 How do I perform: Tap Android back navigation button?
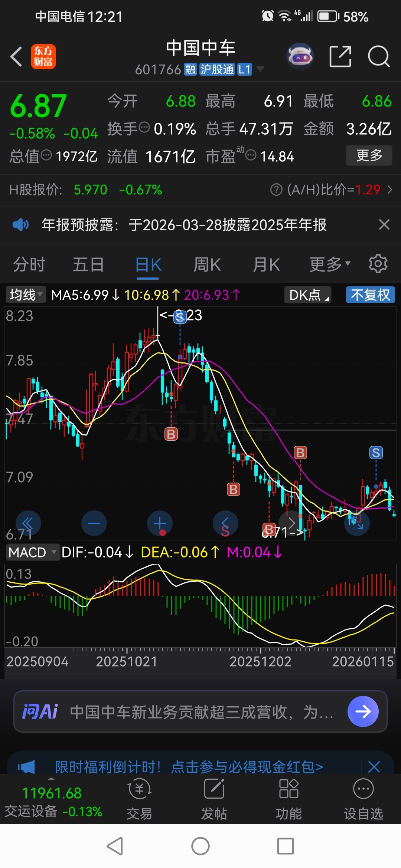point(115,846)
